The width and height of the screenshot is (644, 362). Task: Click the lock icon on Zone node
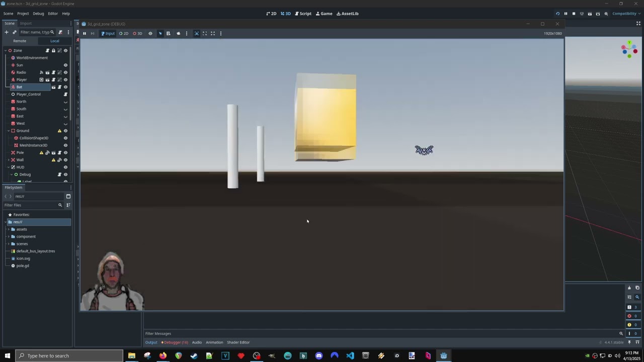pos(53,51)
